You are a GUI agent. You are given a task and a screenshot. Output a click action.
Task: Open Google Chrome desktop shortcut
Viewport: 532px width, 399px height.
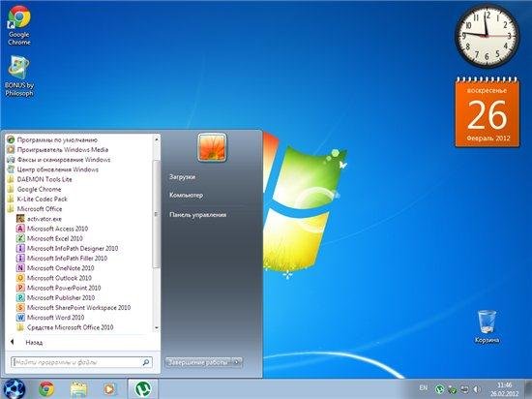tap(19, 25)
